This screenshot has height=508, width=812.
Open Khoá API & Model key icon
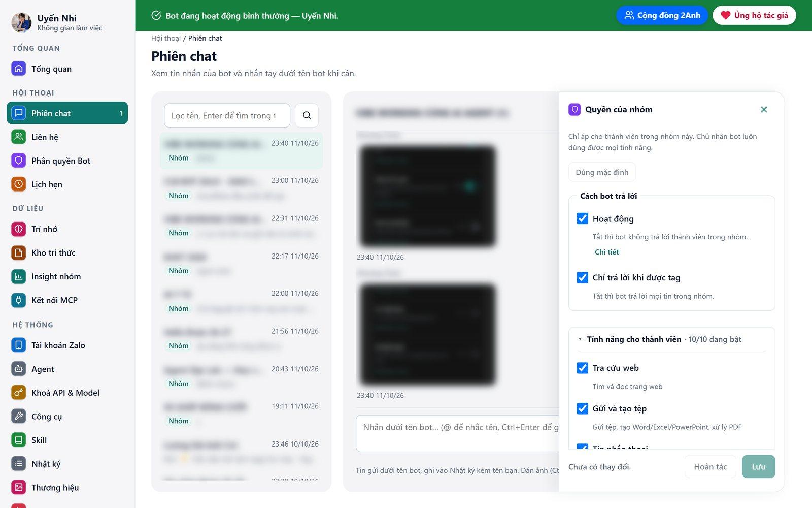coord(19,393)
